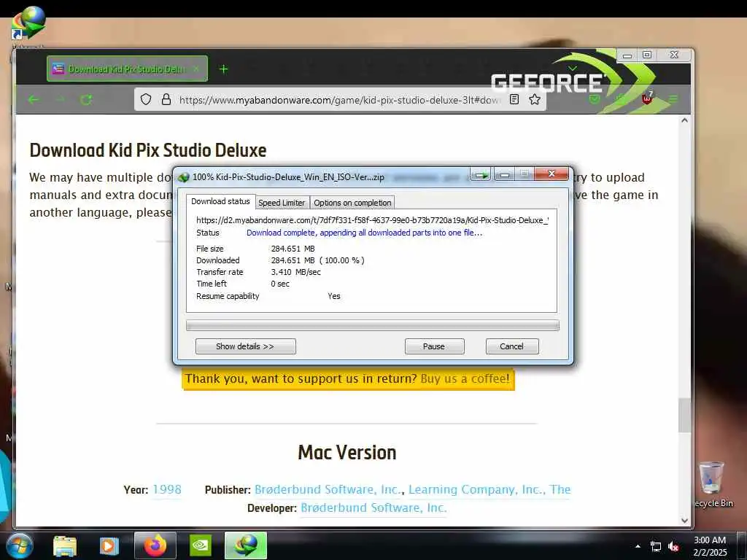747x560 pixels.
Task: Click the address bar URL field
Action: 339,99
